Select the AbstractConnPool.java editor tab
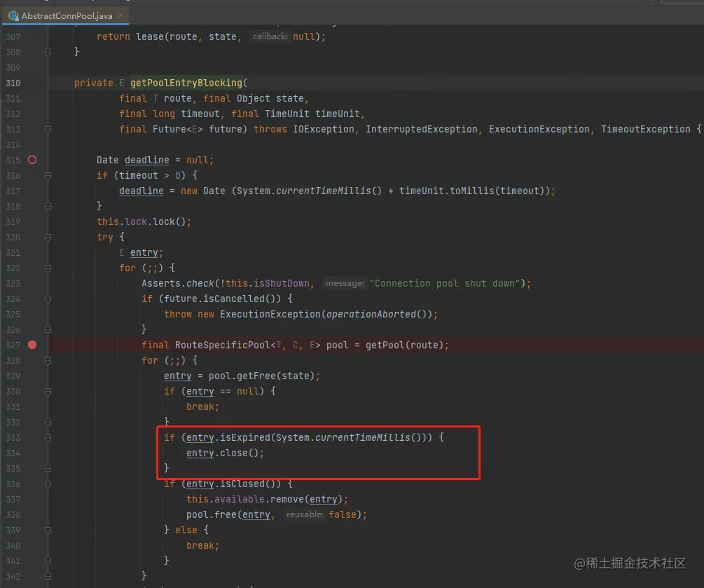 click(x=66, y=15)
